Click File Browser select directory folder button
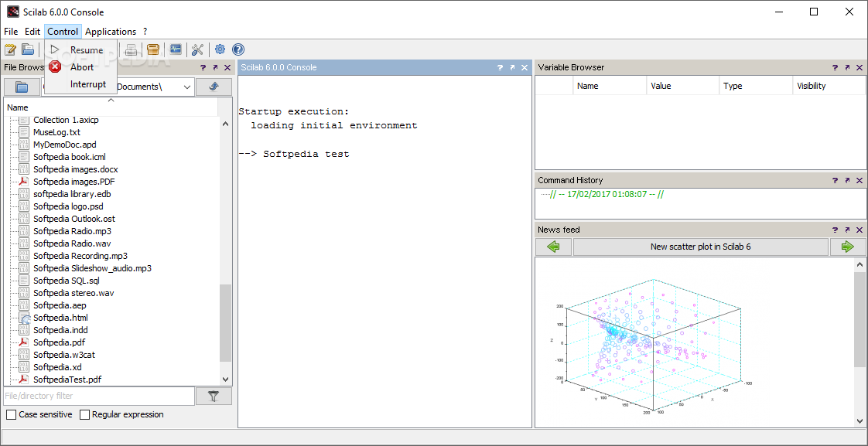Viewport: 868px width, 446px height. tap(22, 87)
